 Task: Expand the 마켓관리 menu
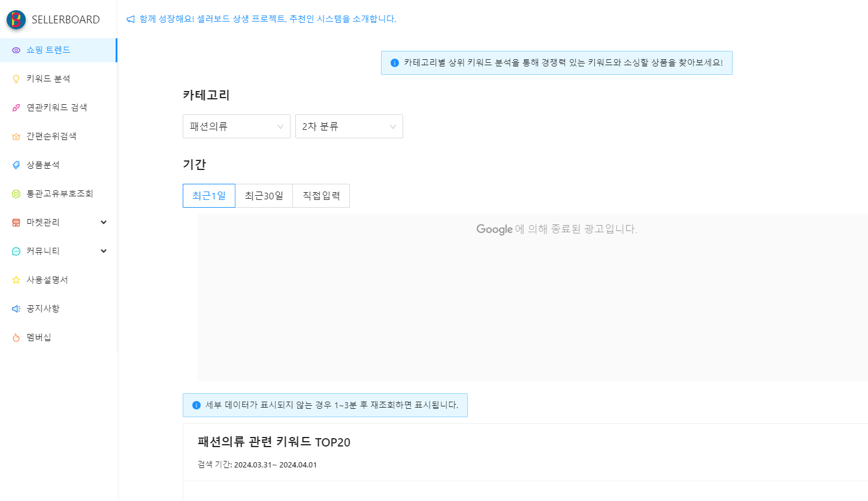coord(58,222)
